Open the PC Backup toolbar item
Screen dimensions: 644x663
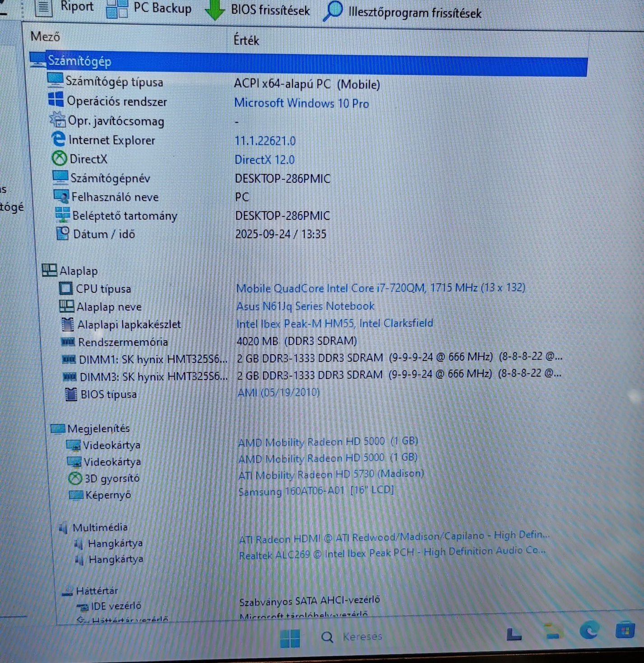[x=148, y=8]
